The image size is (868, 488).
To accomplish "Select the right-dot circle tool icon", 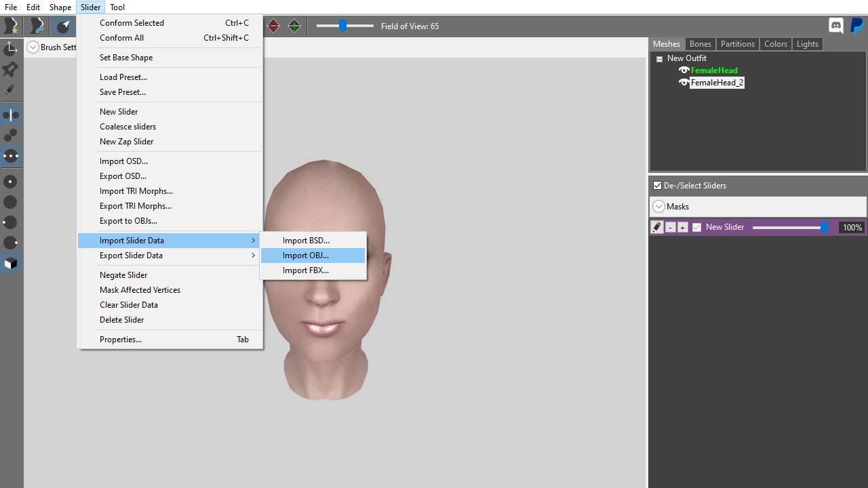I will (11, 243).
